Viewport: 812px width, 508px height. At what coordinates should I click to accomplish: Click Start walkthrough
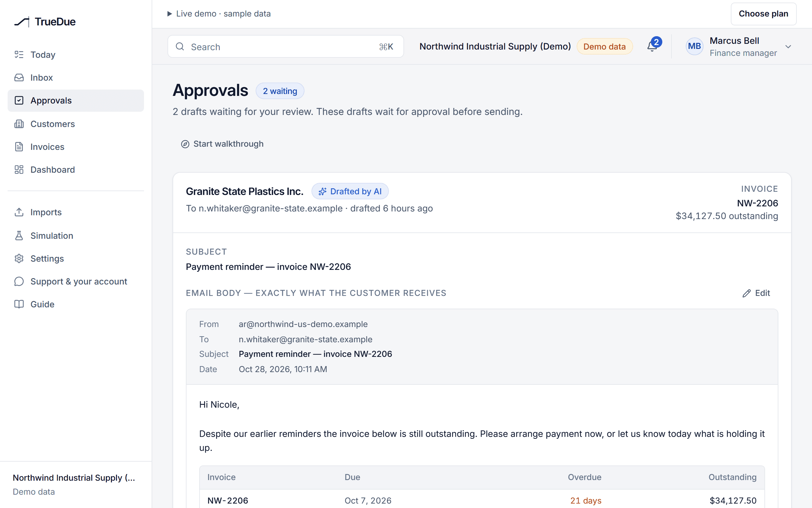(222, 144)
